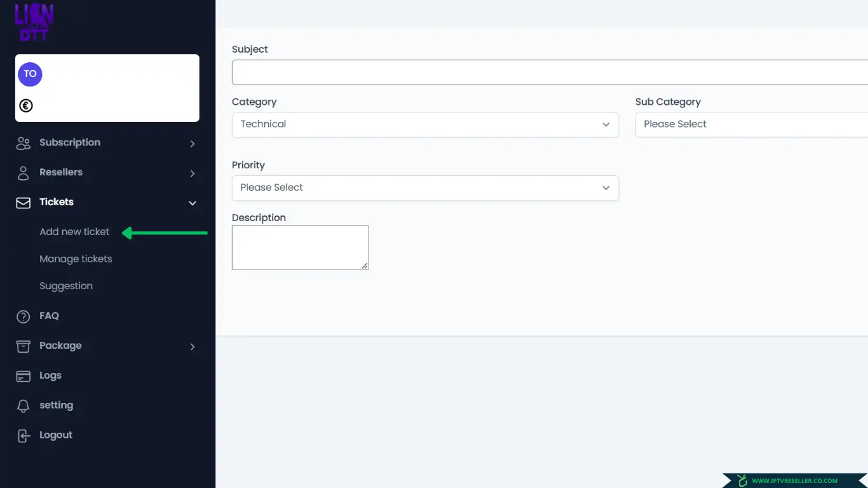Screen dimensions: 868x488
Task: Click the FAQ question mark icon
Action: tap(24, 316)
